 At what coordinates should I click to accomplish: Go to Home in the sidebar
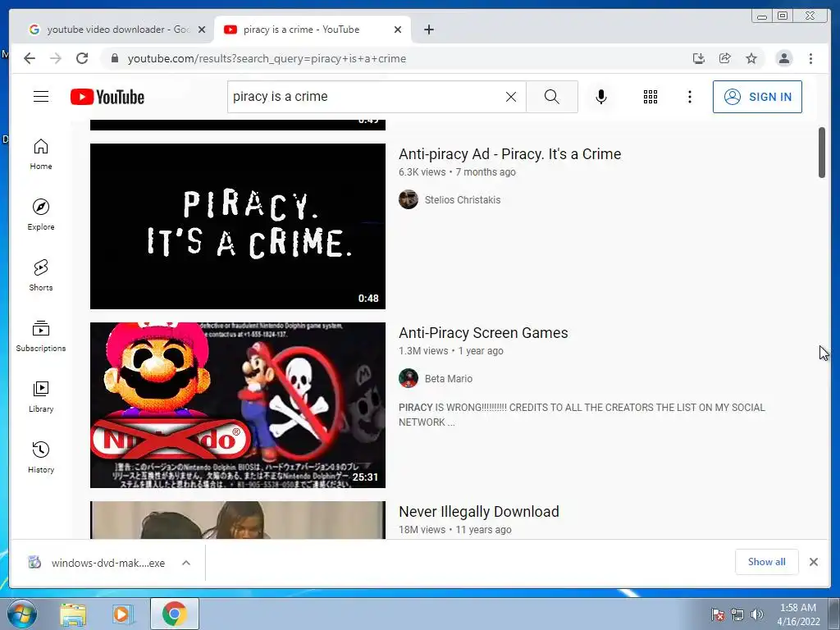(x=41, y=155)
